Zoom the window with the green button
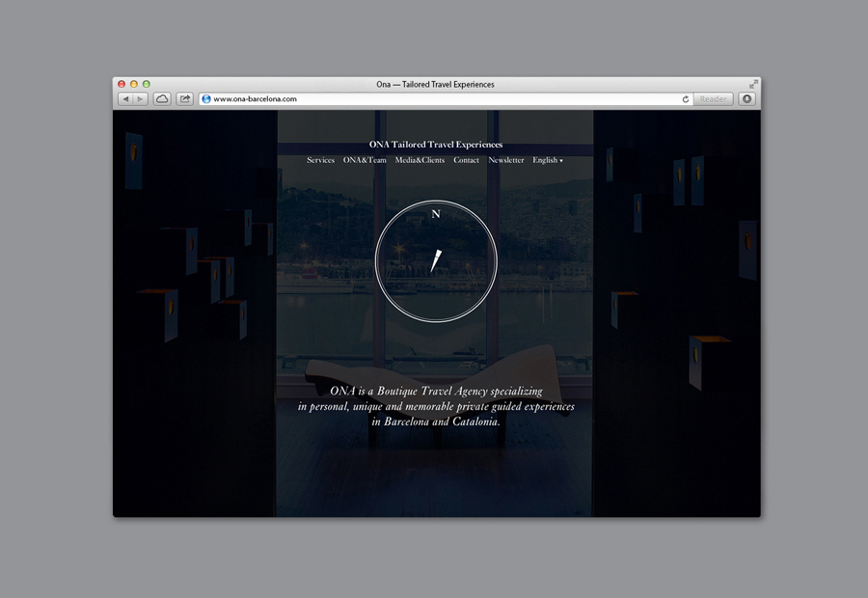868x598 pixels. point(147,84)
